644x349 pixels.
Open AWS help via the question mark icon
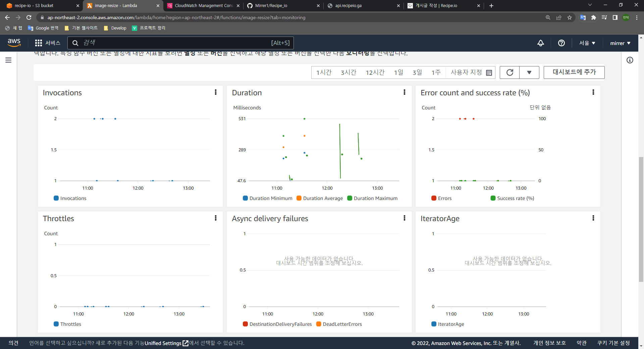[561, 43]
